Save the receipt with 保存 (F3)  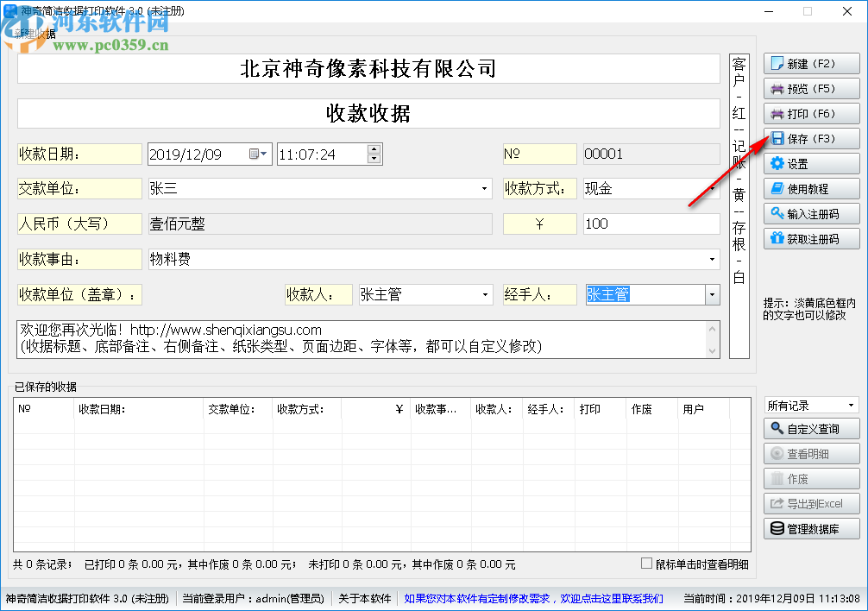(811, 138)
